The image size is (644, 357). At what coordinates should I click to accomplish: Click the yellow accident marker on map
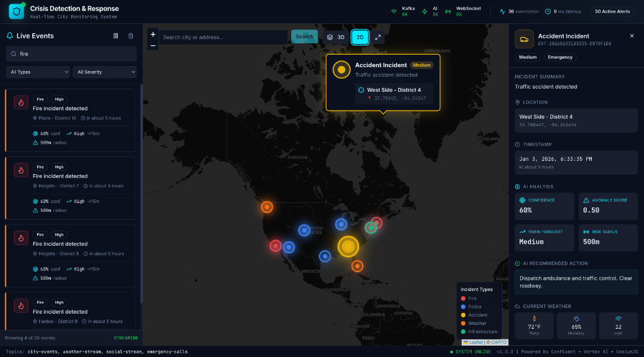tap(348, 246)
